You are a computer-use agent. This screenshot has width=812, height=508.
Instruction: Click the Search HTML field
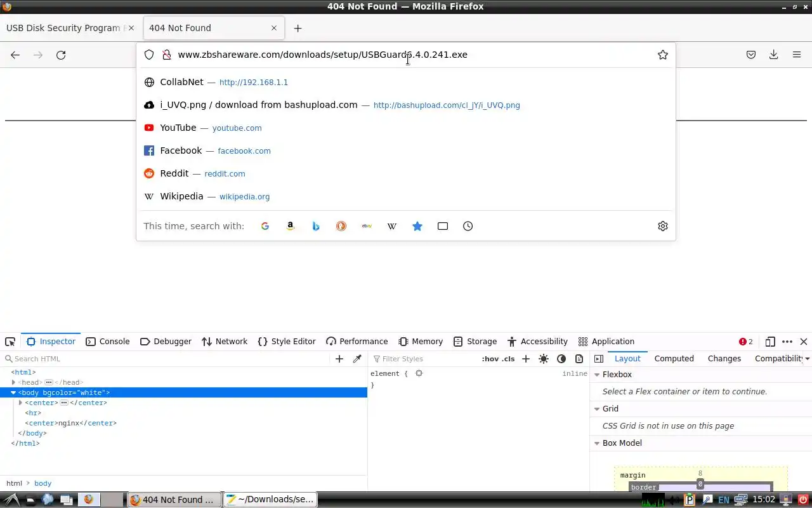click(168, 359)
